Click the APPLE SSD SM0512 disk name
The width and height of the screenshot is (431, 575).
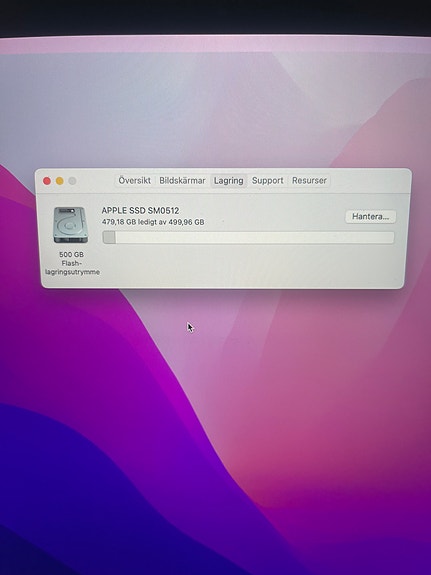pyautogui.click(x=140, y=210)
